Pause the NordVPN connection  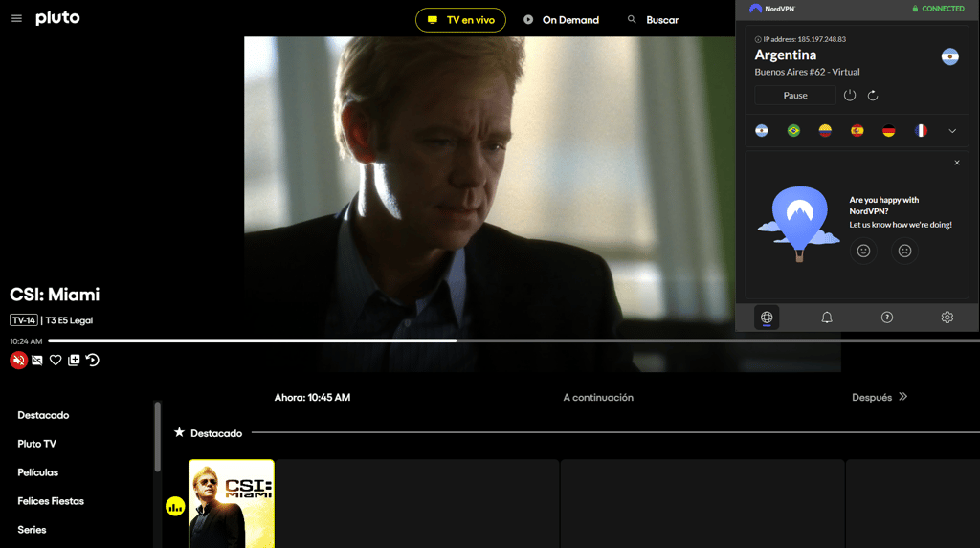795,95
